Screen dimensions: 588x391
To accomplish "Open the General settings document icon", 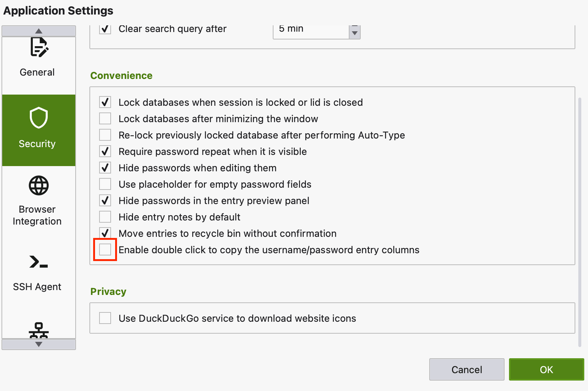I will [x=39, y=47].
